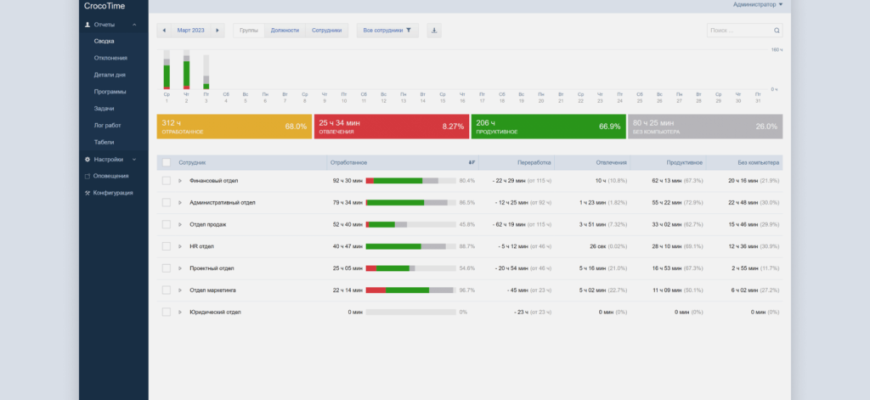Click the red Отвлечения summary tile
The width and height of the screenshot is (870, 400).
pyautogui.click(x=391, y=127)
